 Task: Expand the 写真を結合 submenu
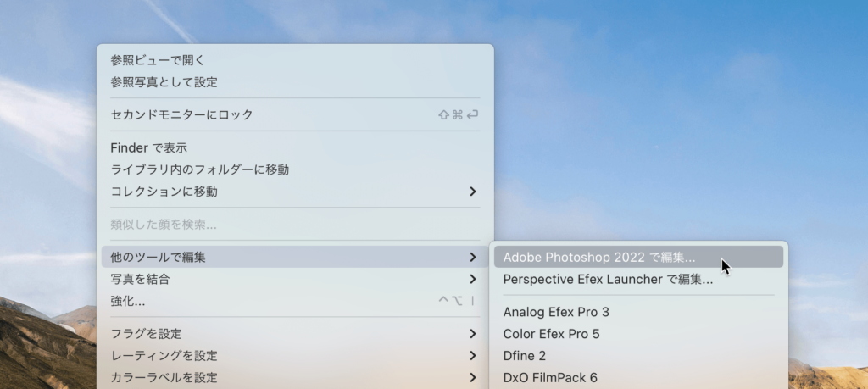point(295,280)
